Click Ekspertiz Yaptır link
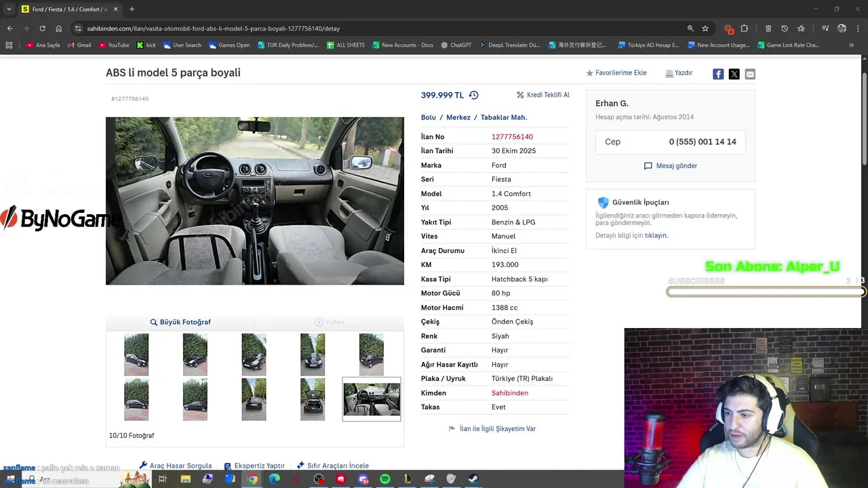The height and width of the screenshot is (488, 868). [x=254, y=466]
